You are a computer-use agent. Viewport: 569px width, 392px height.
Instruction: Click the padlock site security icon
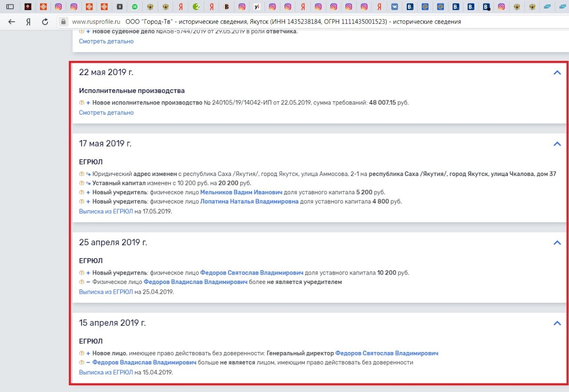click(64, 22)
